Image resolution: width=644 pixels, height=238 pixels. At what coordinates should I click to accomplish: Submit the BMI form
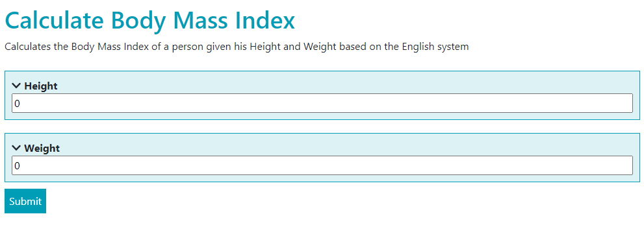pyautogui.click(x=25, y=201)
